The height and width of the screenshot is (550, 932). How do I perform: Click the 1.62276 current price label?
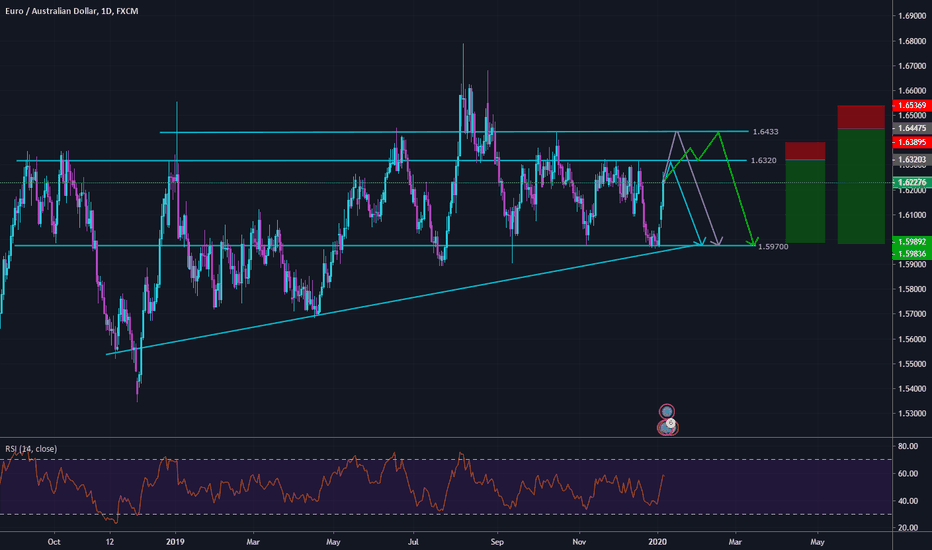pyautogui.click(x=912, y=183)
